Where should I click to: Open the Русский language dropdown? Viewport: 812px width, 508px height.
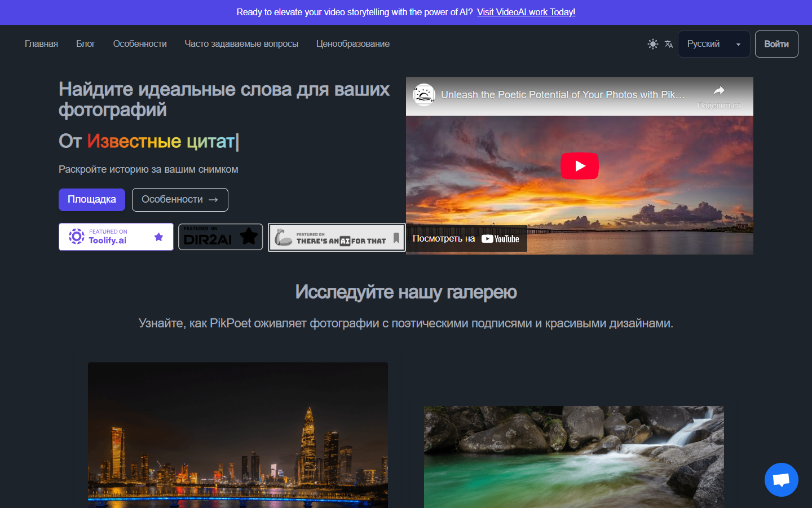pyautogui.click(x=714, y=44)
